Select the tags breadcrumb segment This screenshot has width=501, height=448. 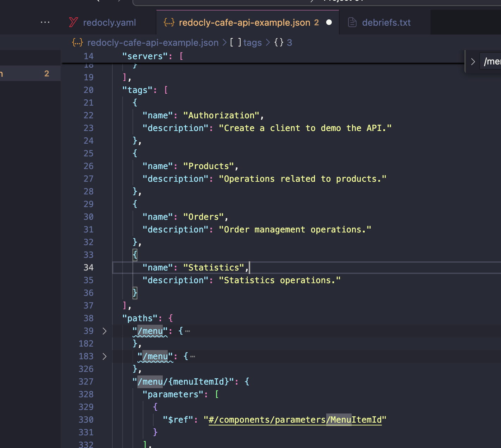point(252,43)
